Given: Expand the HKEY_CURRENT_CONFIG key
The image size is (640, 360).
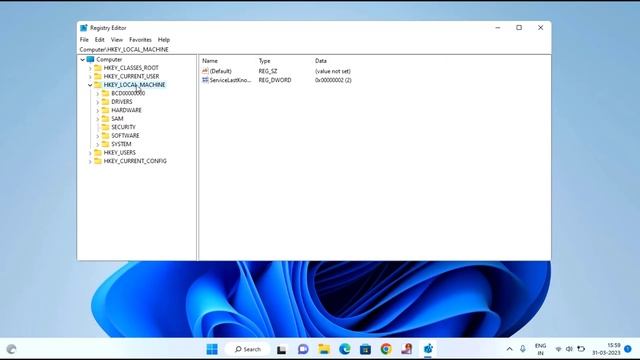Looking at the screenshot, I should (x=90, y=162).
